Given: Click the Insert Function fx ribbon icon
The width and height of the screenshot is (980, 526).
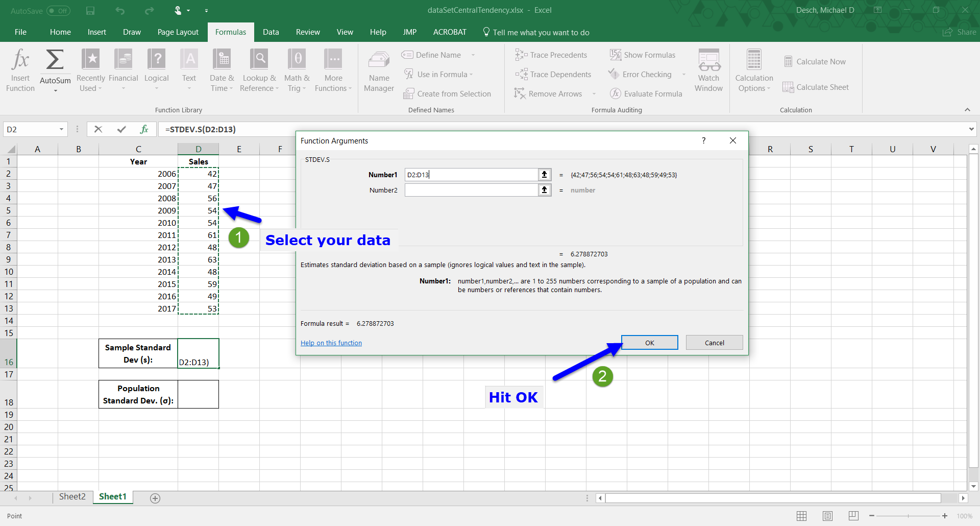Looking at the screenshot, I should [20, 70].
